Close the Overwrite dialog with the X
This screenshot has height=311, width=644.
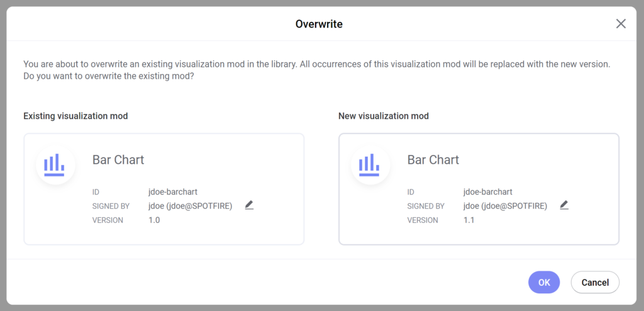(621, 24)
